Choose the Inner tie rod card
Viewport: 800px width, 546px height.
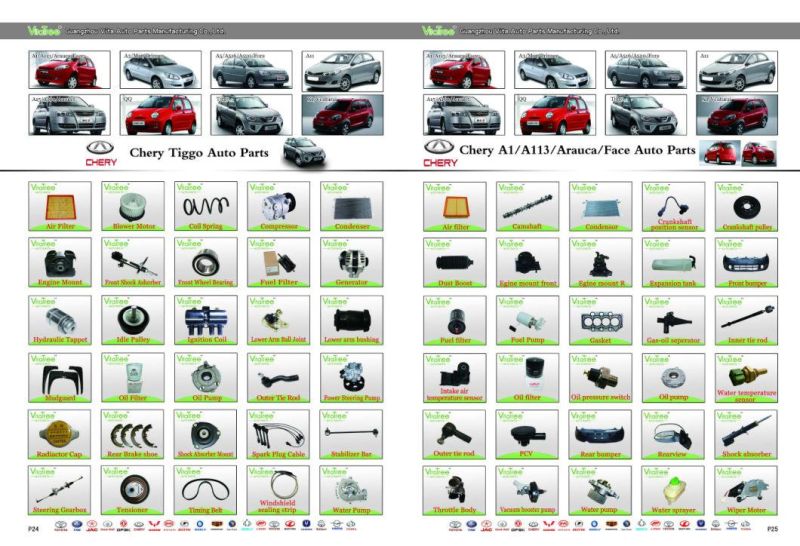point(746,320)
